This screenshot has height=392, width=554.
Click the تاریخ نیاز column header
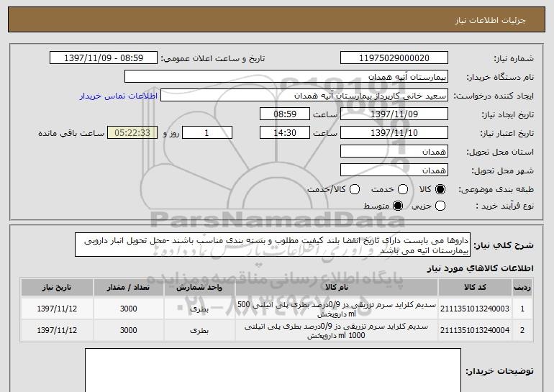point(57,288)
